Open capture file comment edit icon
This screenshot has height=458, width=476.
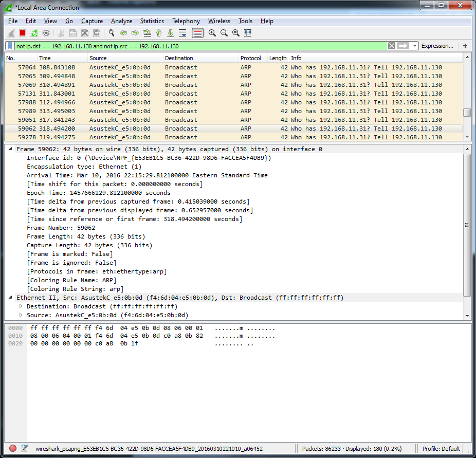(25, 448)
